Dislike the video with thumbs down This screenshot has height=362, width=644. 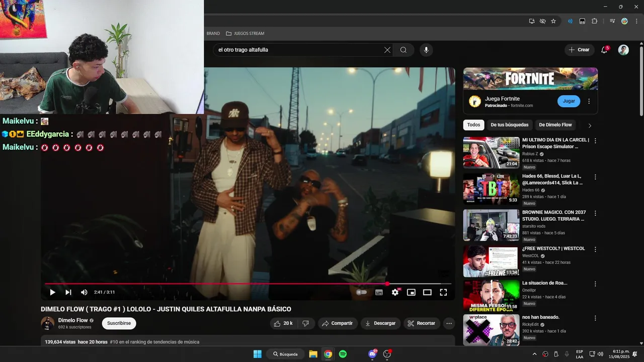(x=306, y=323)
